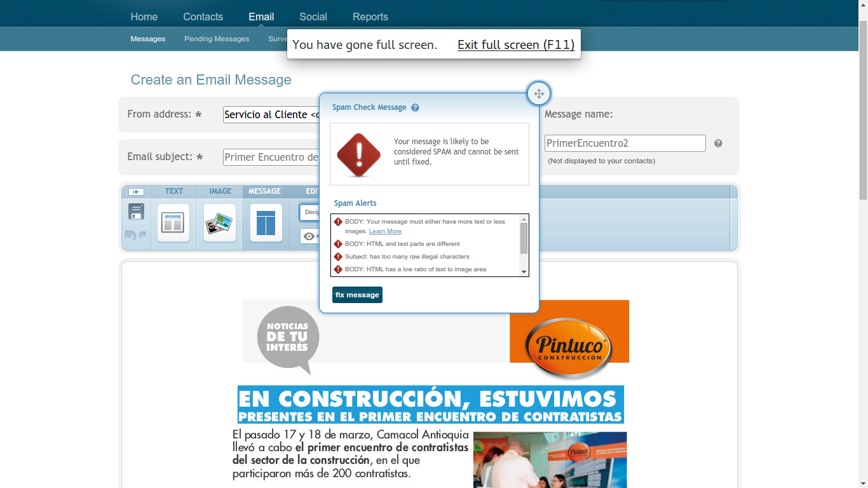Insert a picture using the IMAGE icon
The image size is (868, 488).
coord(220,223)
